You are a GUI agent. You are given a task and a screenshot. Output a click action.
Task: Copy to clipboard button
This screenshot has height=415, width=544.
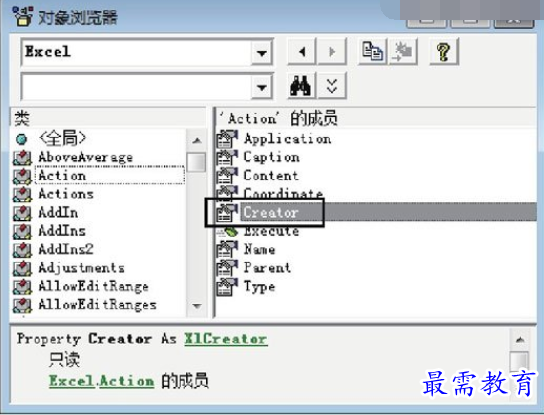372,51
